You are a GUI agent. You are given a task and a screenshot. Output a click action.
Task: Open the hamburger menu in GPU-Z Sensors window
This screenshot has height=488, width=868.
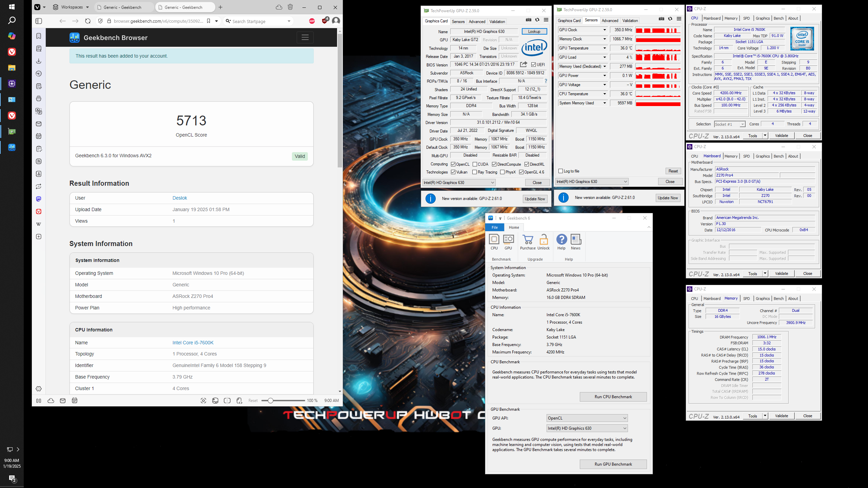[679, 19]
